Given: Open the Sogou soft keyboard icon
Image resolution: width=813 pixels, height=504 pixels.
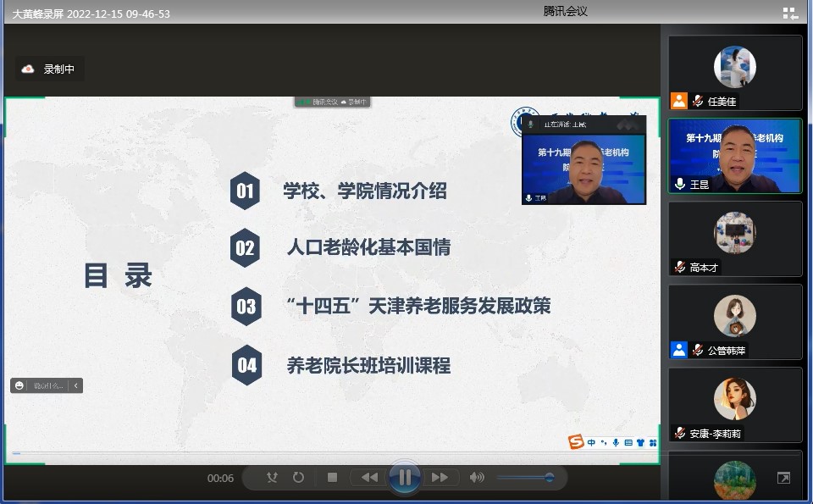Looking at the screenshot, I should pos(628,442).
